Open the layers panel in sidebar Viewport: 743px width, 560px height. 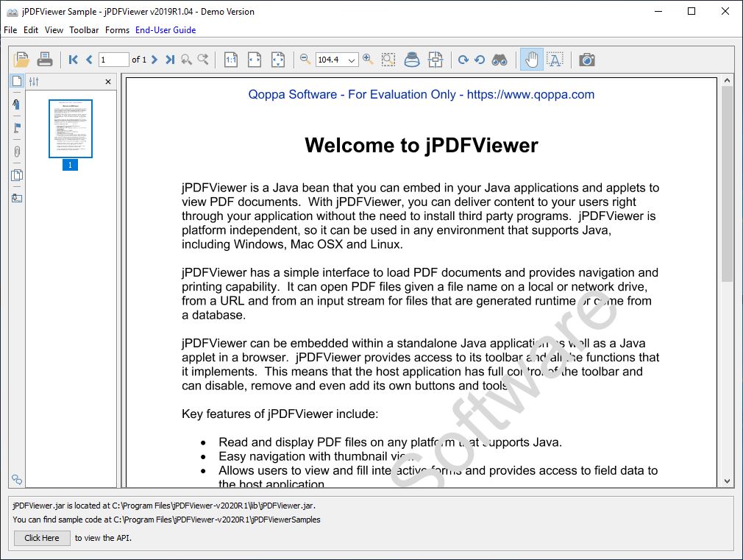[x=17, y=175]
